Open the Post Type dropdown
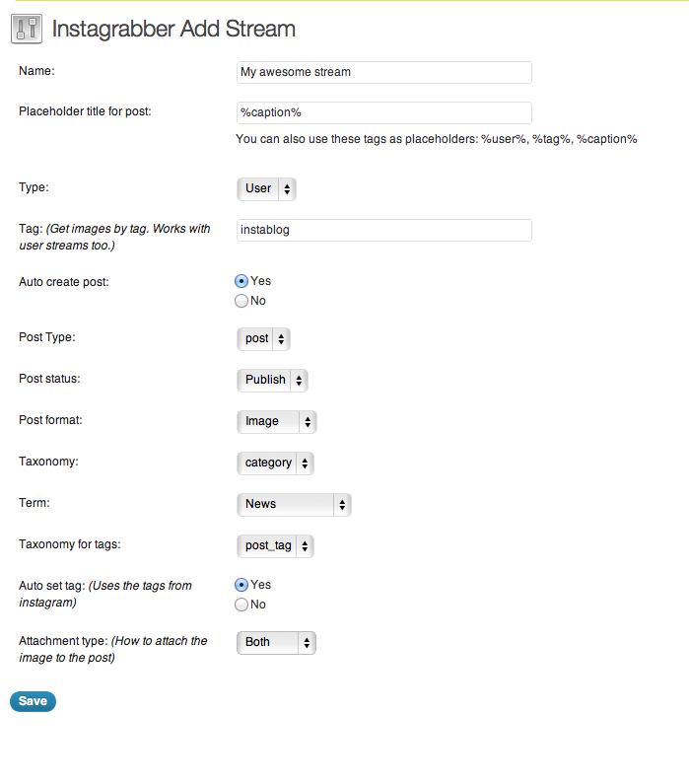The image size is (689, 784). (263, 339)
